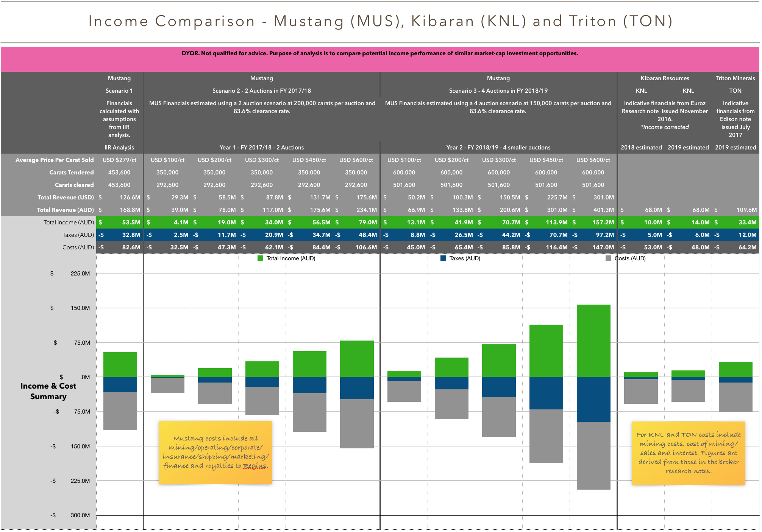Click the 'Carats cleared' row label

74,185
